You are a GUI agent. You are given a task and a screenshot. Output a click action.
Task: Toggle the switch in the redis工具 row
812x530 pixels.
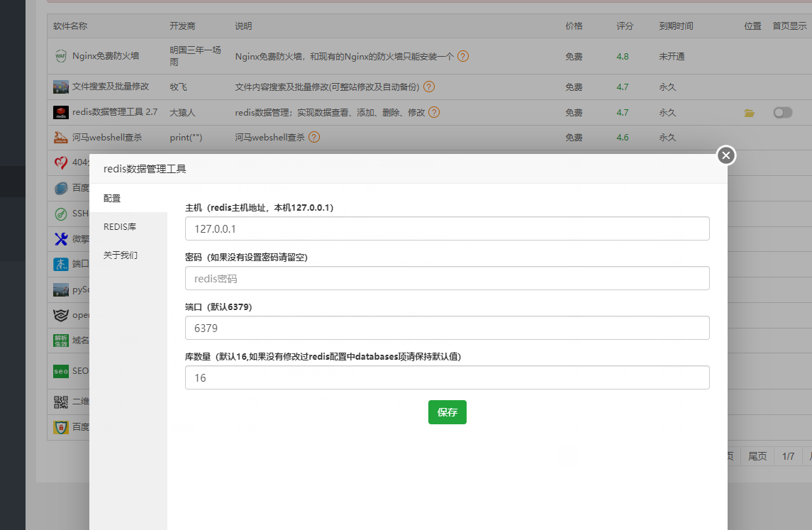(783, 112)
